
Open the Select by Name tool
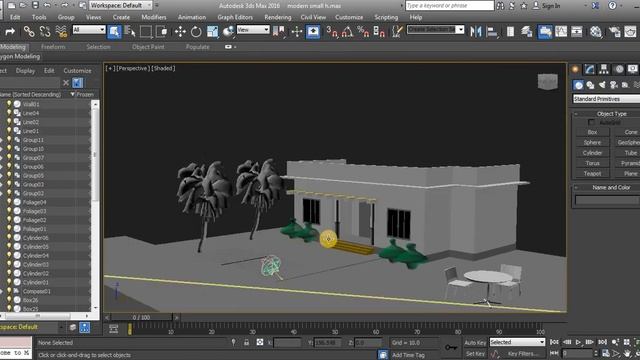(130, 31)
